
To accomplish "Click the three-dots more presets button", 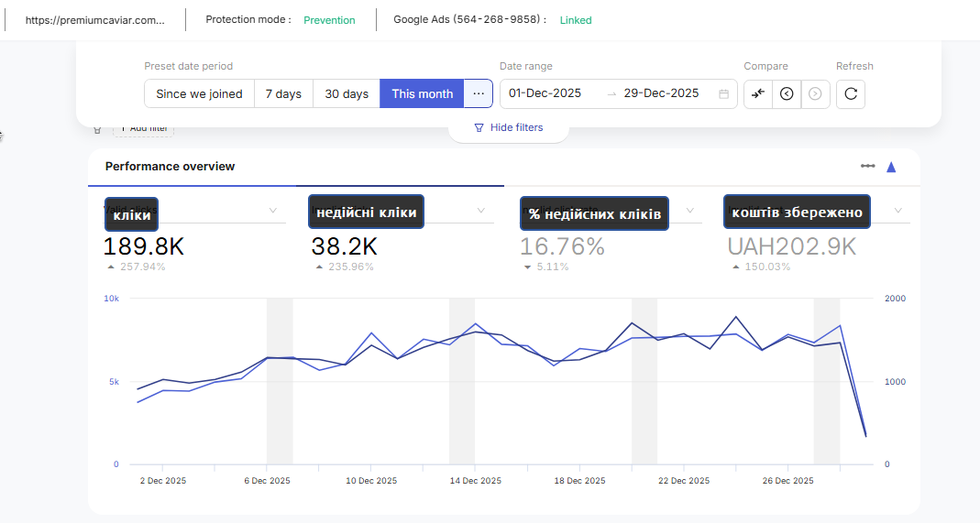I will [479, 93].
